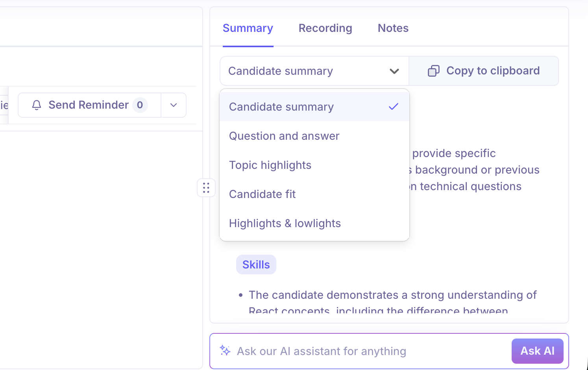Collapse the Candidate summary dropdown chevron
This screenshot has height=370, width=588.
(394, 71)
